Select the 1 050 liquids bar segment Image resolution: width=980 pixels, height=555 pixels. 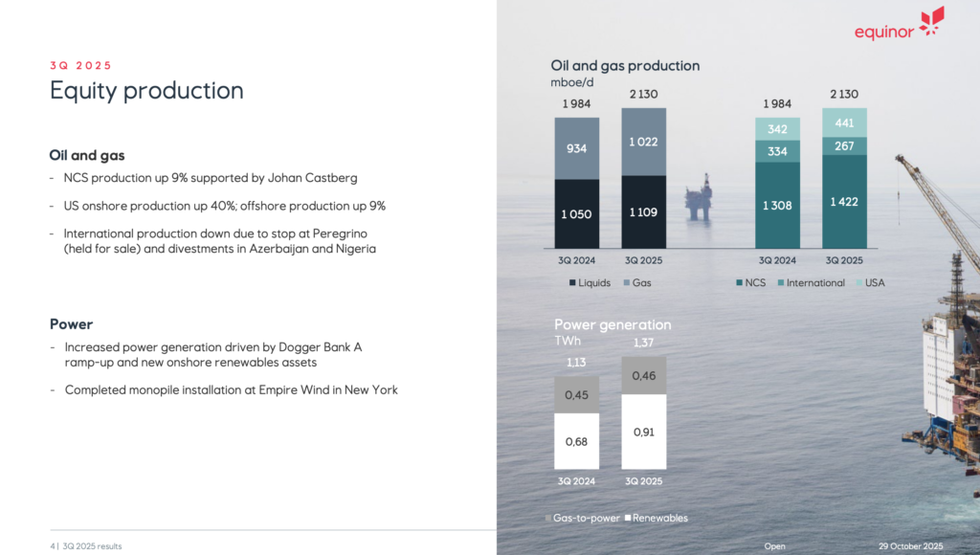tap(577, 214)
